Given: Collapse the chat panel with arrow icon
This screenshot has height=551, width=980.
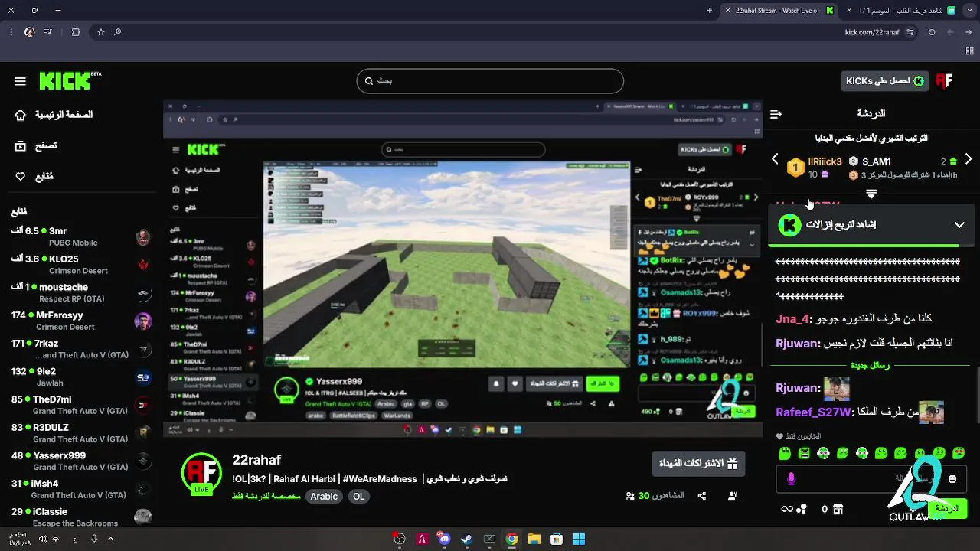Looking at the screenshot, I should [776, 114].
